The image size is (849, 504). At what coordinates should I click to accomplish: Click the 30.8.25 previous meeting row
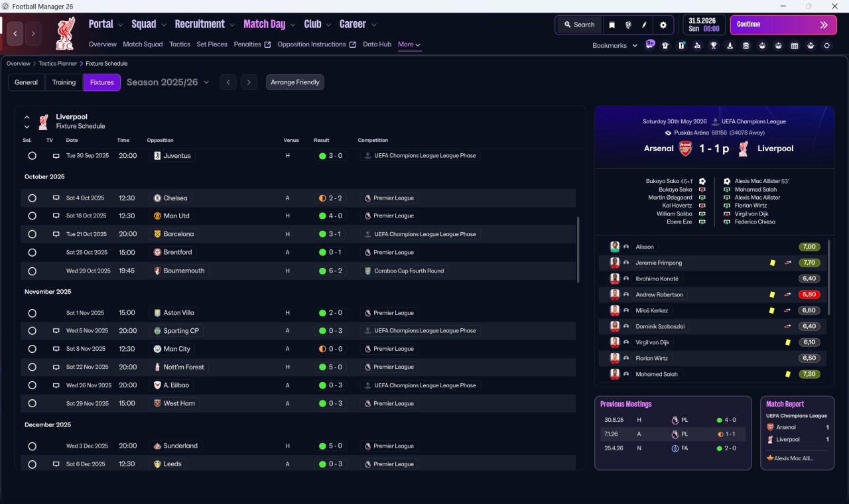(x=673, y=420)
